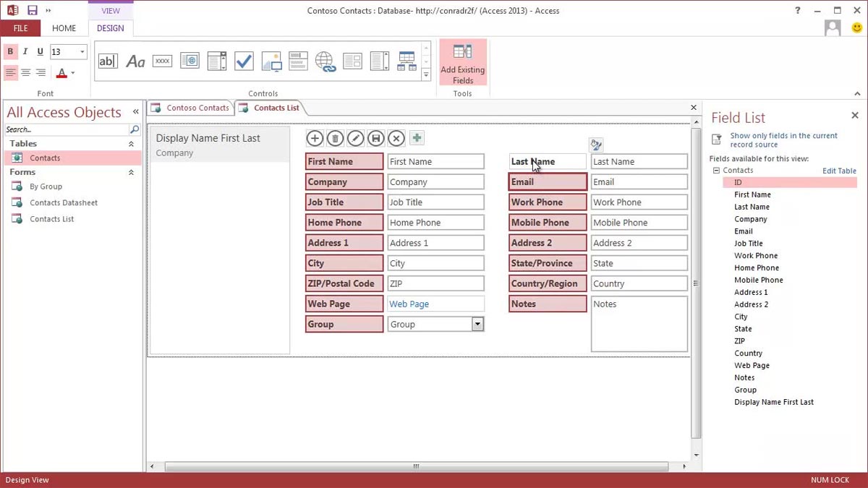
Task: Click the Cancel action X icon on the form
Action: point(396,138)
